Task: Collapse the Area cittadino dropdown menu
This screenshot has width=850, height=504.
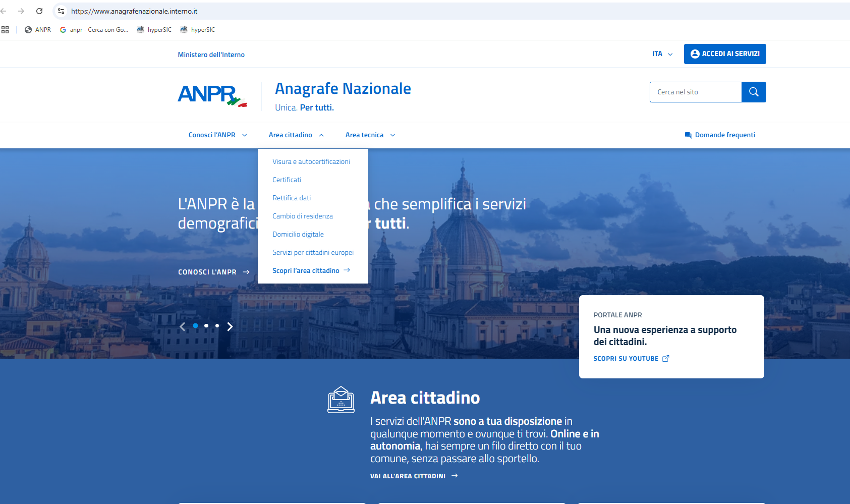Action: click(x=296, y=135)
